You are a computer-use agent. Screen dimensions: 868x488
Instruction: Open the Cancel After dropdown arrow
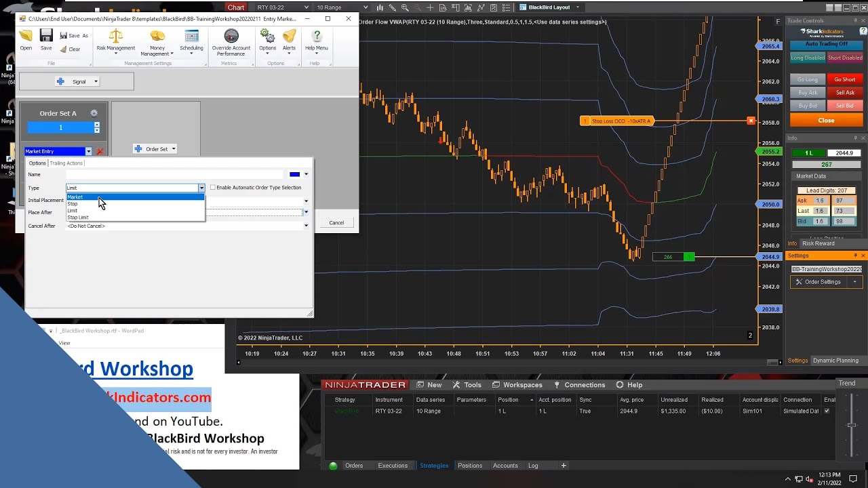pyautogui.click(x=306, y=226)
